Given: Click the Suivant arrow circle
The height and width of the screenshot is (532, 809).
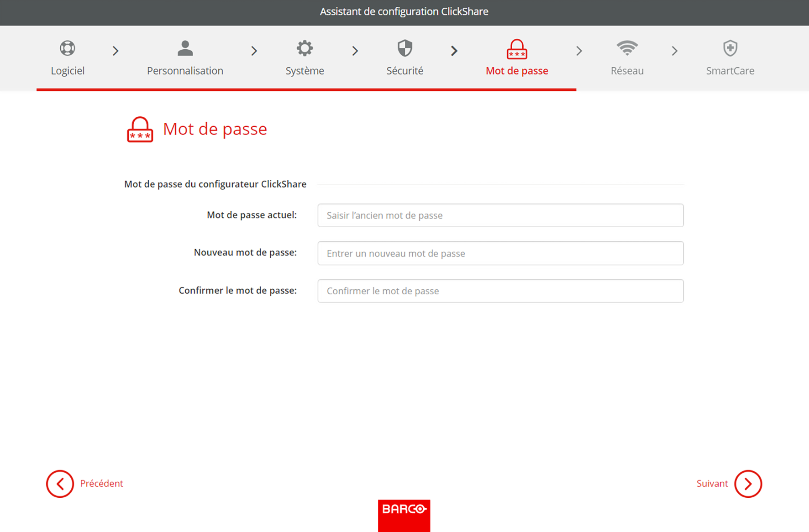Looking at the screenshot, I should pos(748,484).
